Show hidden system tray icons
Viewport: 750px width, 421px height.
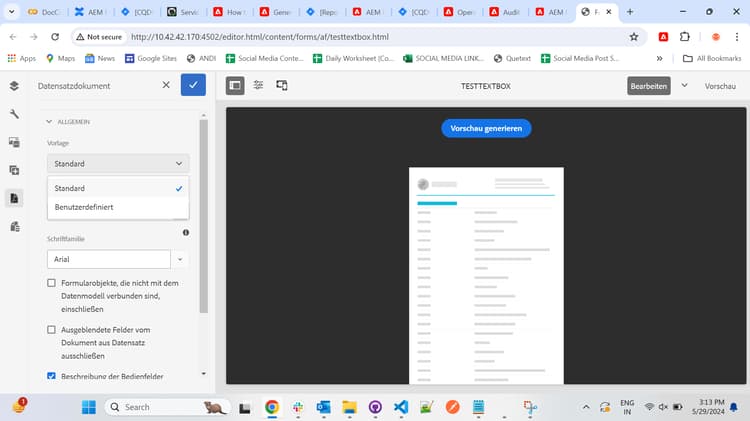click(585, 407)
